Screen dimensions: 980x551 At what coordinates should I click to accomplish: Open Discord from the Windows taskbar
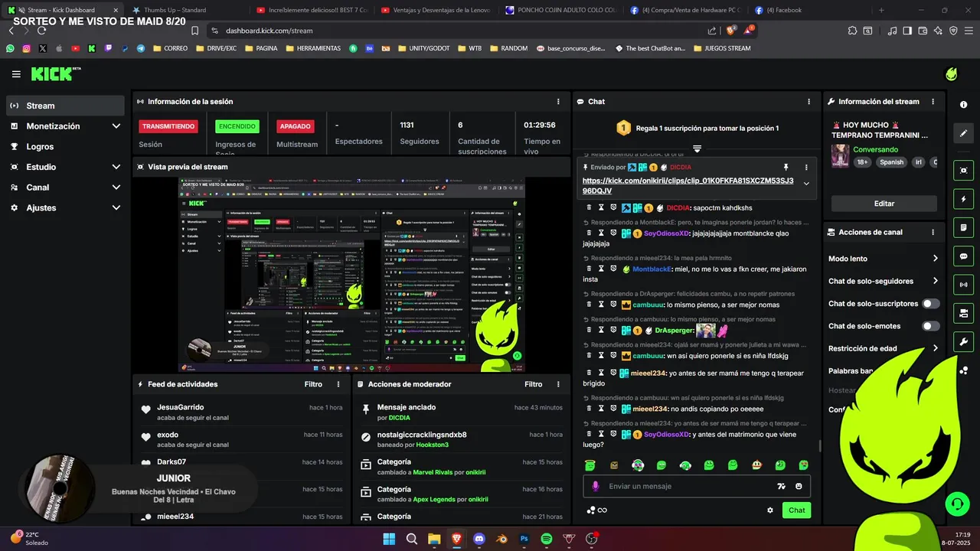[479, 539]
